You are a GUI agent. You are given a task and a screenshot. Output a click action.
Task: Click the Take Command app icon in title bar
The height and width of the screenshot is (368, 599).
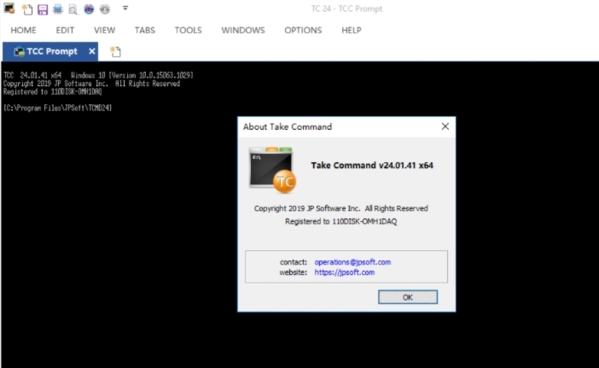[9, 8]
